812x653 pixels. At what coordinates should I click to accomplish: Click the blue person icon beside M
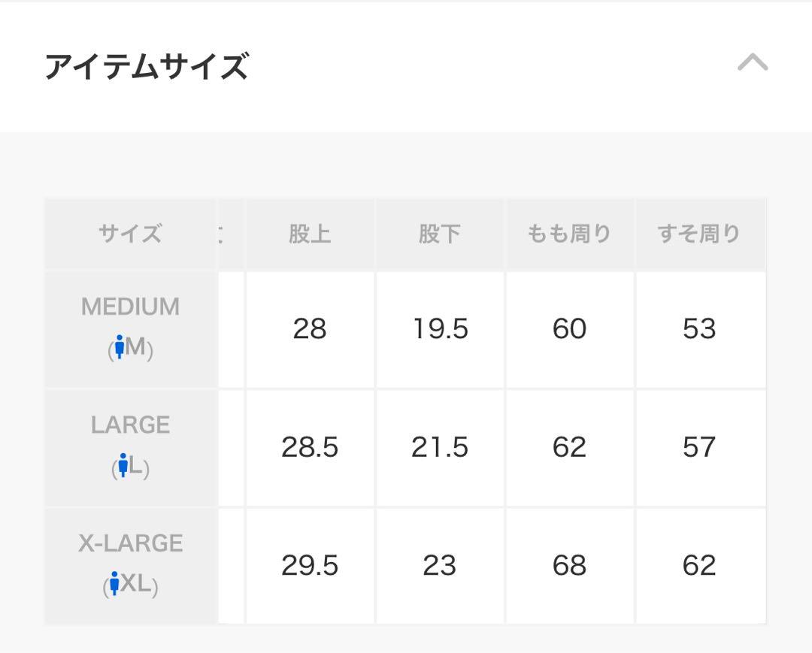click(120, 346)
